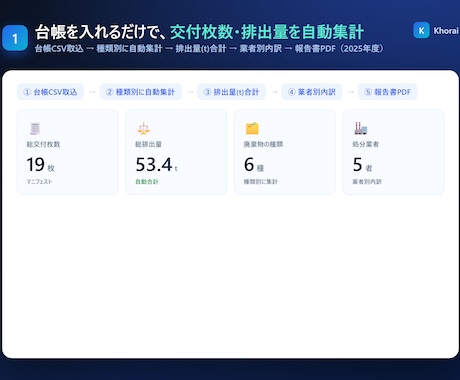Select step ④ 業者別内訳
Viewport: 460px width, 380px height.
point(312,92)
